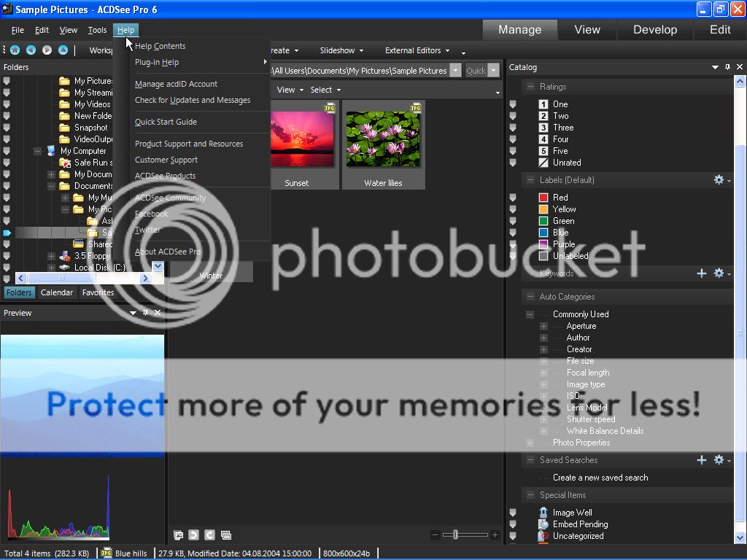The width and height of the screenshot is (747, 560).
Task: Select the rating One icon
Action: [x=543, y=104]
